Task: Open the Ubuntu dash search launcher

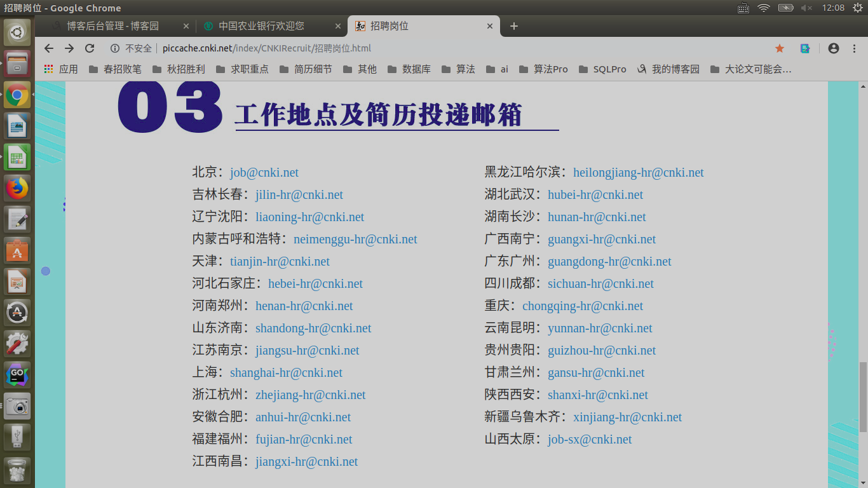Action: [x=17, y=32]
